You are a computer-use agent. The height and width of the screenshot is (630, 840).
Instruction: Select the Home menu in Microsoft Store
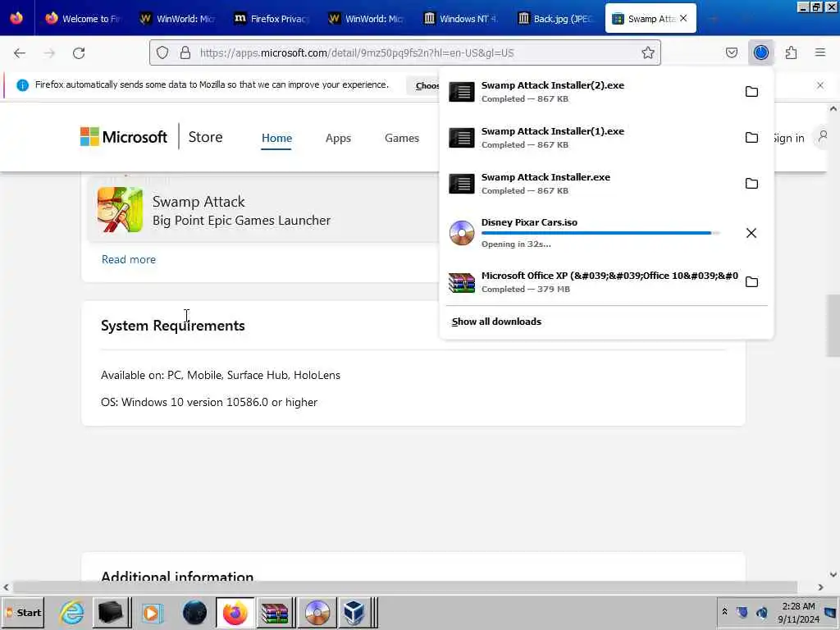[276, 138]
